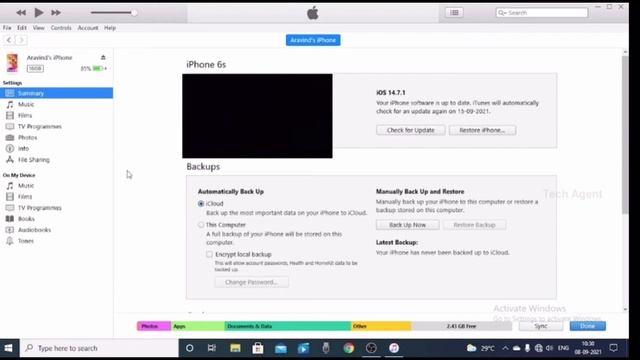Go back with the left arrow
Viewport: 640px width, 360px height.
[9, 40]
